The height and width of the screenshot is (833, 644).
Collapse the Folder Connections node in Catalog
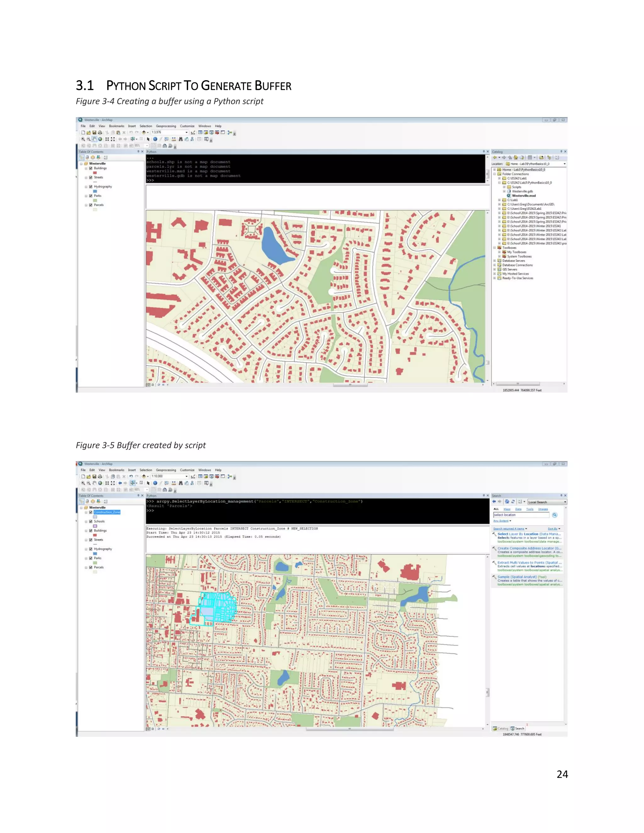pyautogui.click(x=494, y=174)
